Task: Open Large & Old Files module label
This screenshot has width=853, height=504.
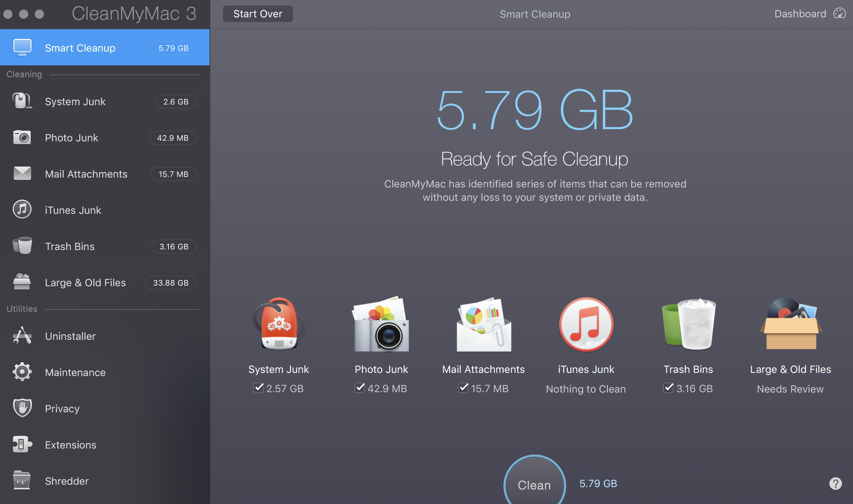Action: (85, 283)
